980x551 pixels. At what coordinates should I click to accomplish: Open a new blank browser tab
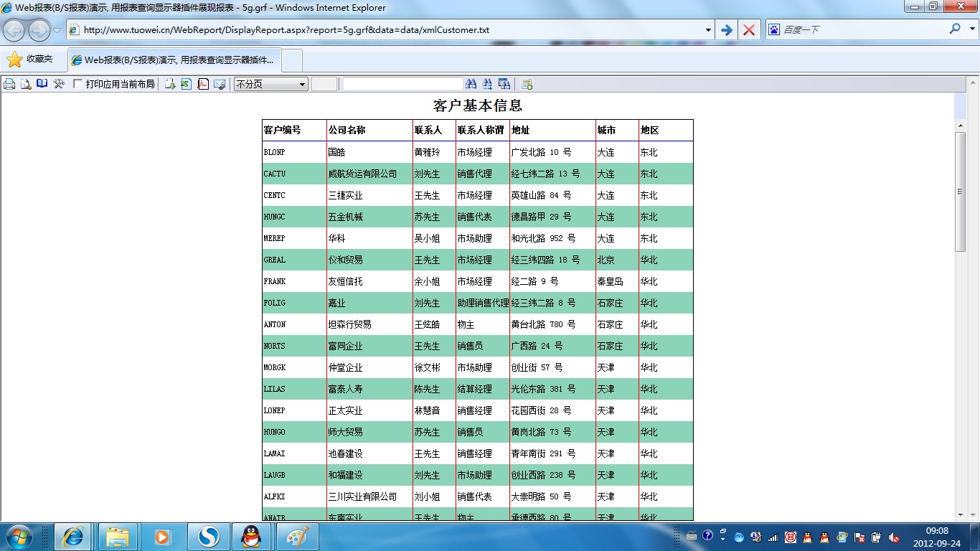[292, 60]
